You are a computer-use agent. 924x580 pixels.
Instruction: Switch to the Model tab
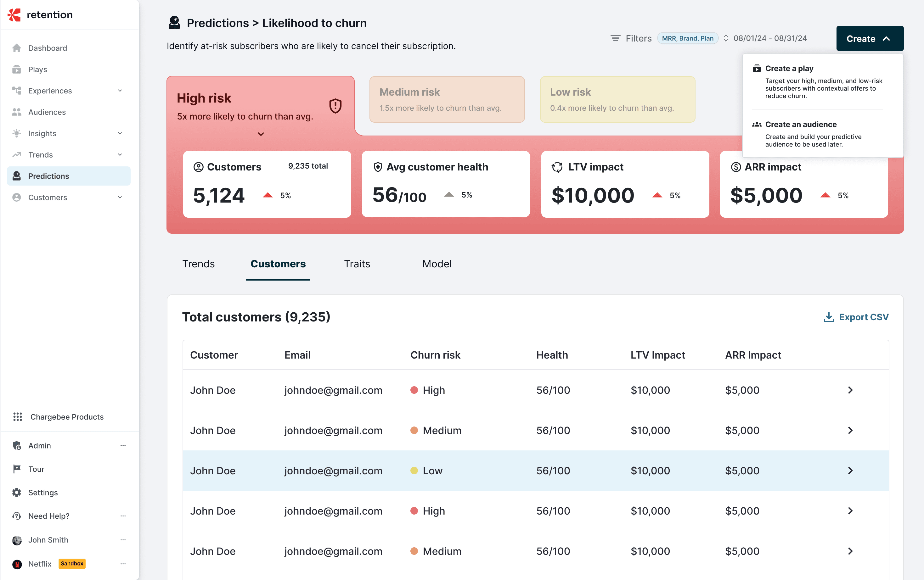(437, 264)
